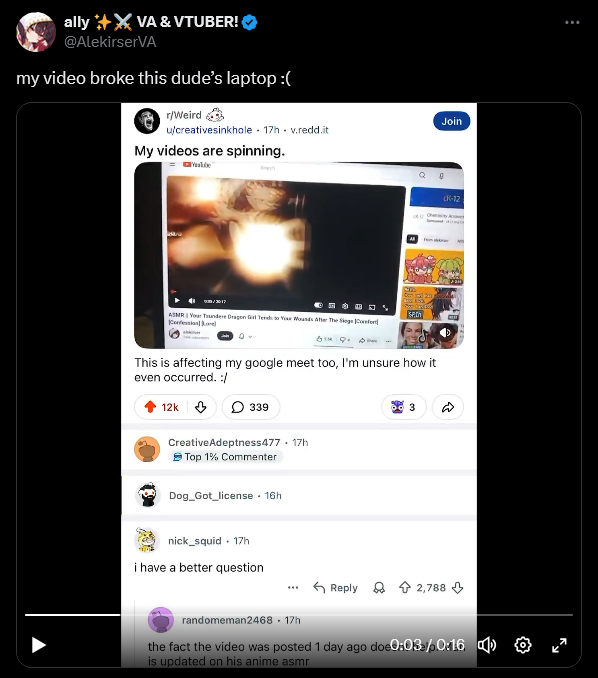Open video settings gear
This screenshot has width=598, height=678.
[x=523, y=645]
